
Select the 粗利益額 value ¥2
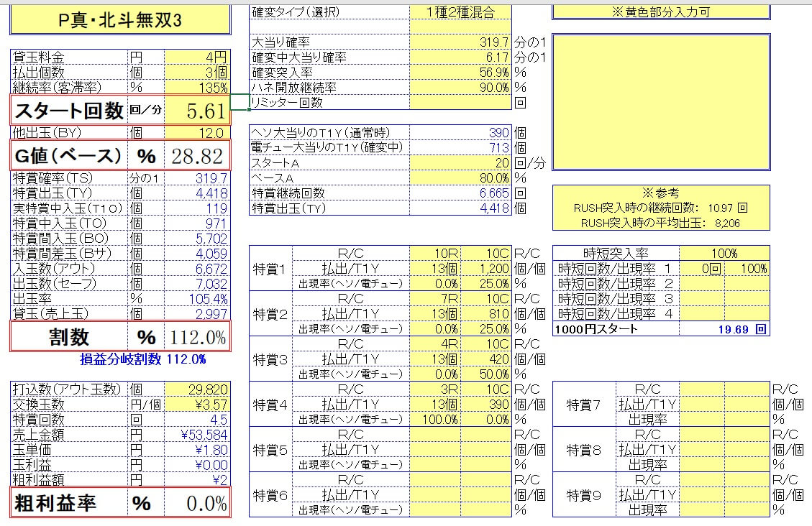click(x=197, y=479)
